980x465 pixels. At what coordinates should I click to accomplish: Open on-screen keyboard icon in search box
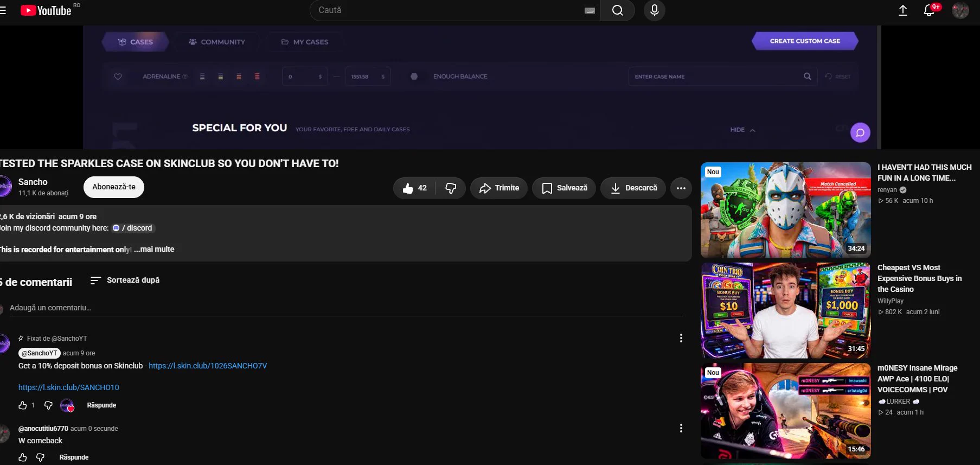pos(590,10)
